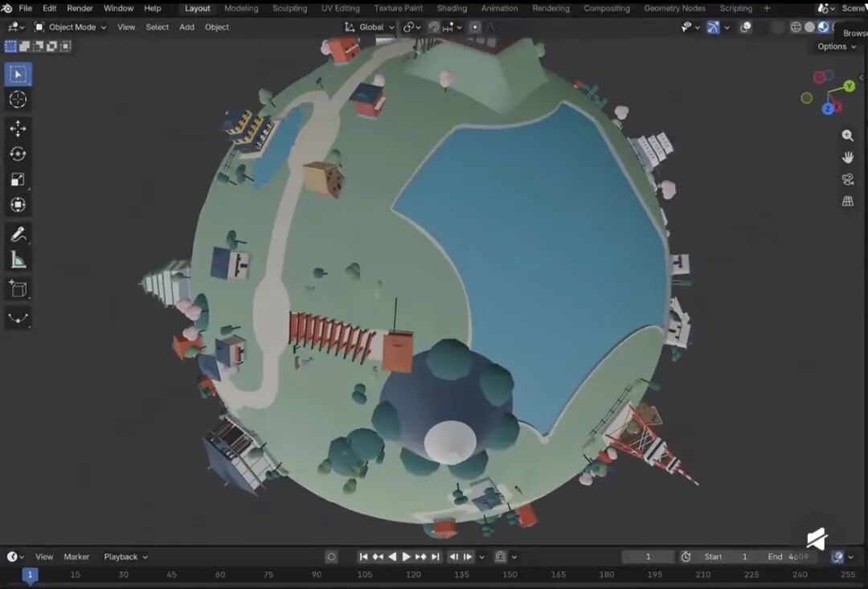868x589 pixels.
Task: Click the zoom viewport magnifier icon
Action: [848, 136]
